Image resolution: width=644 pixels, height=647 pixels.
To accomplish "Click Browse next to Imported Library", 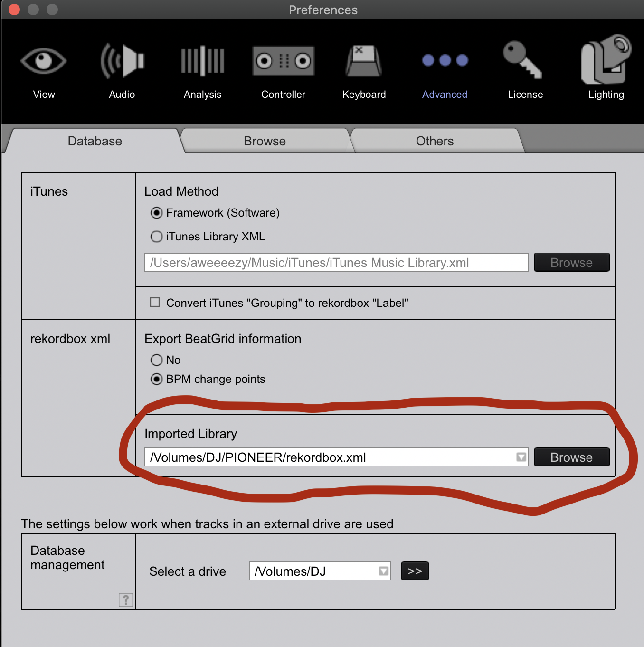I will pos(571,457).
